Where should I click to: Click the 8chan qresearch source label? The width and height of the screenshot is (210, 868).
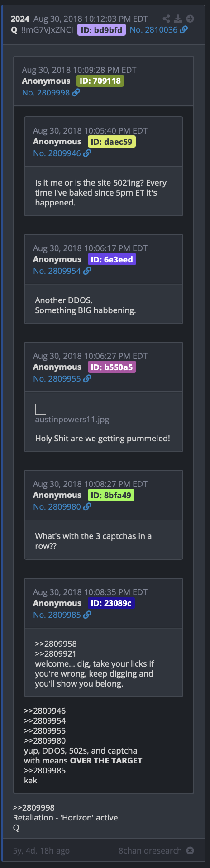[x=150, y=850]
